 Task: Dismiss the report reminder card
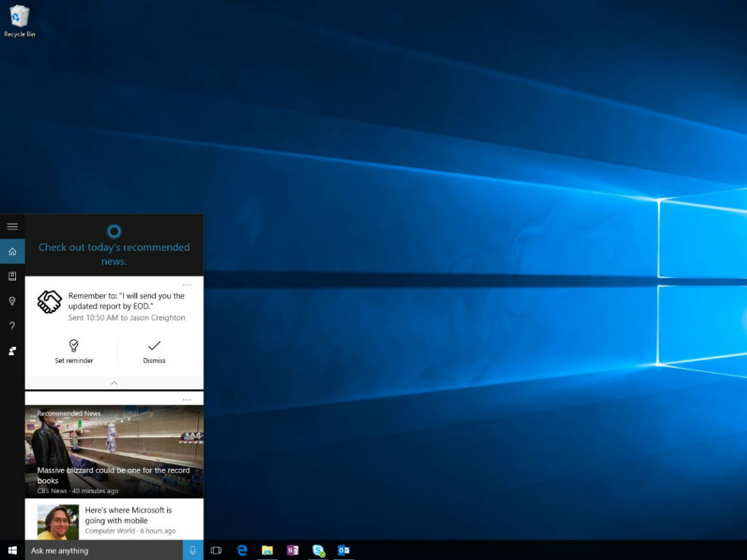(x=154, y=351)
